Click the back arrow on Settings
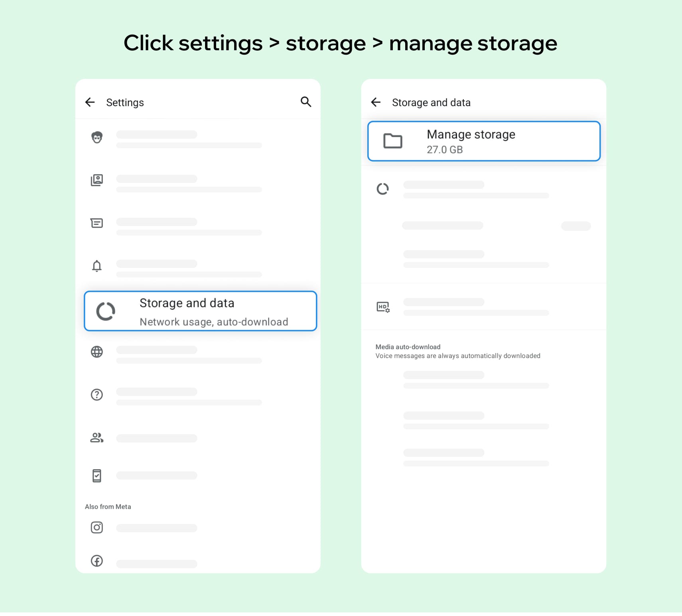Screen dimensions: 682x616 (90, 102)
